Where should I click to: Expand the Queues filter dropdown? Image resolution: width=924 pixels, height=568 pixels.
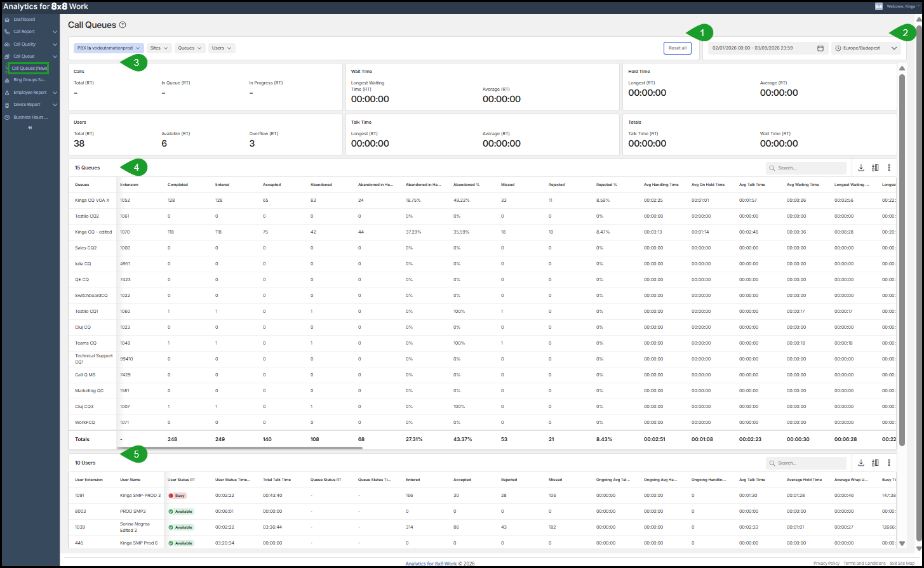click(190, 48)
